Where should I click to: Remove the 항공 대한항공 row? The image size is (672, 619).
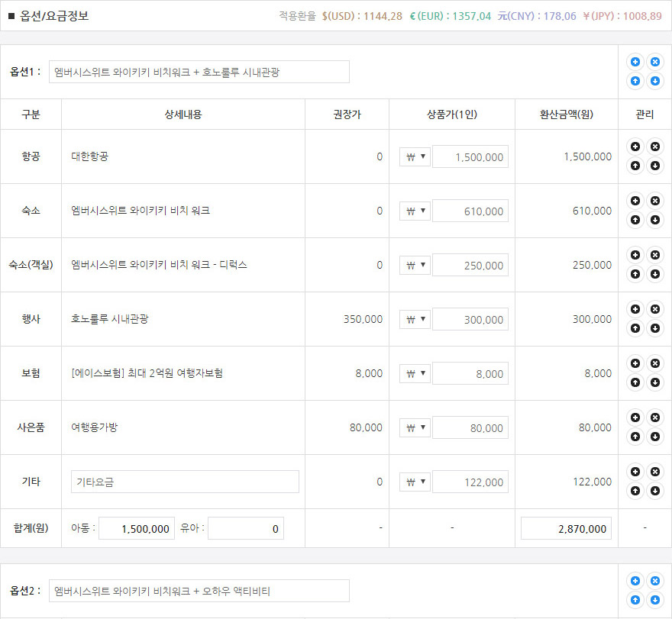[655, 147]
